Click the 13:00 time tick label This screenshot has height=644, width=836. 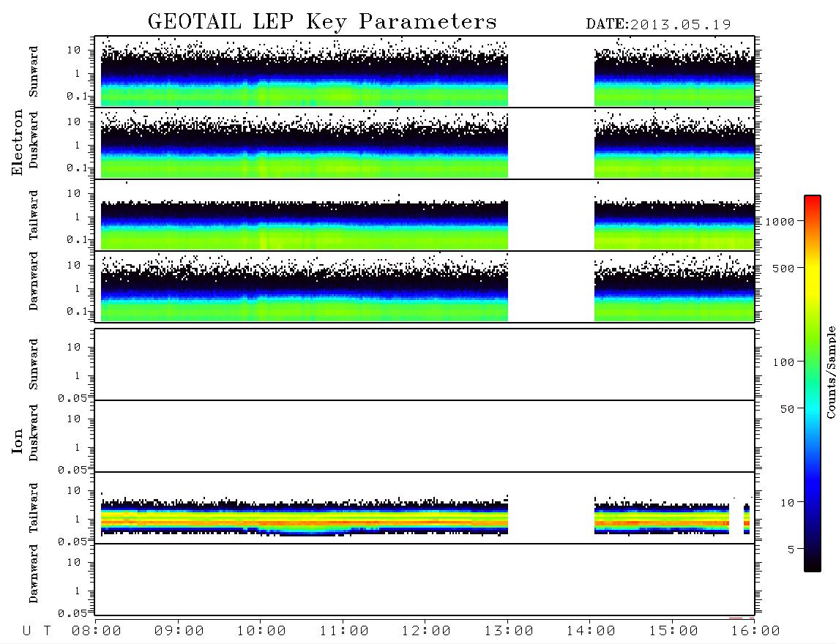[x=509, y=632]
